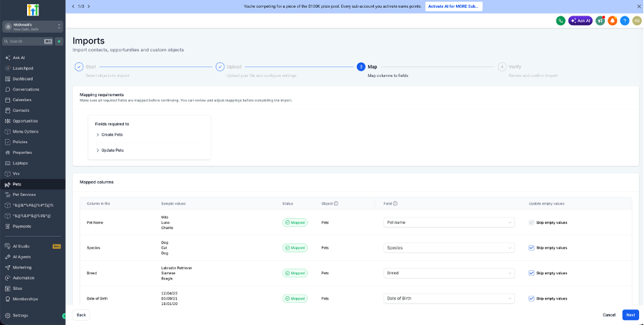This screenshot has width=644, height=325.
Task: Click the Back button
Action: (81, 315)
